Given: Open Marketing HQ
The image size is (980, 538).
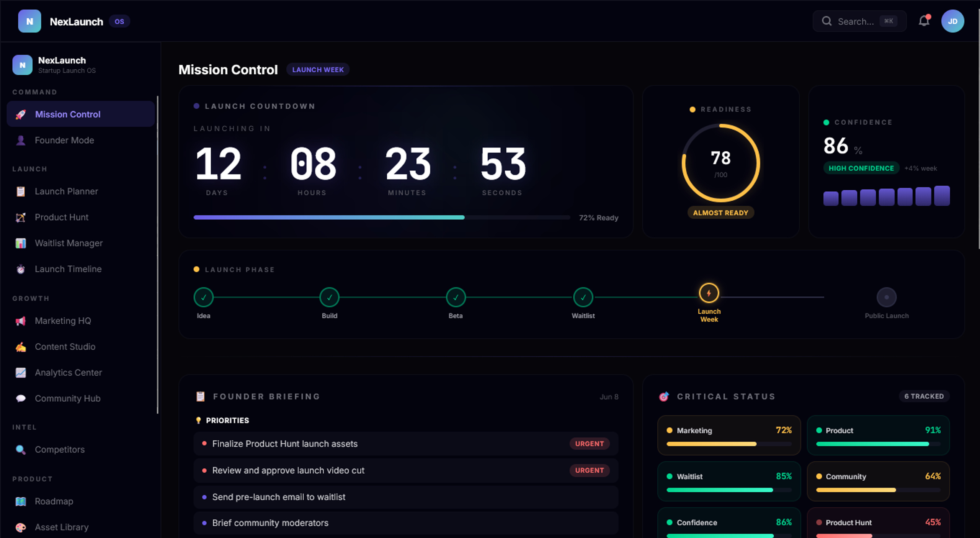Looking at the screenshot, I should (80, 321).
